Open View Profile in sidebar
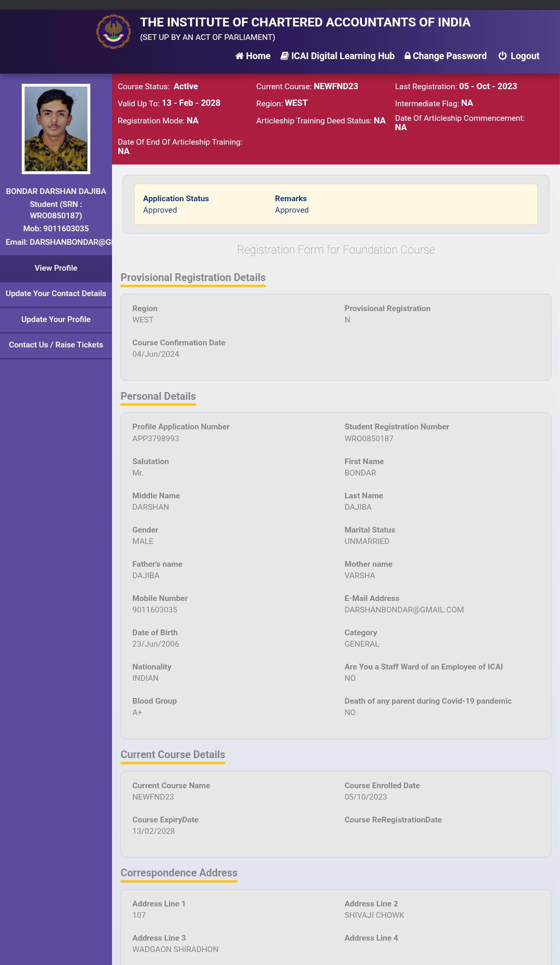 56,268
